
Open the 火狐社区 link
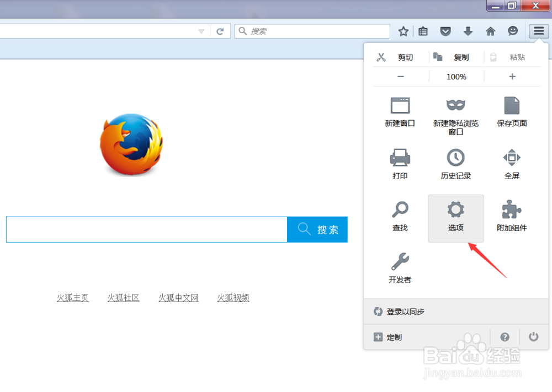[124, 298]
